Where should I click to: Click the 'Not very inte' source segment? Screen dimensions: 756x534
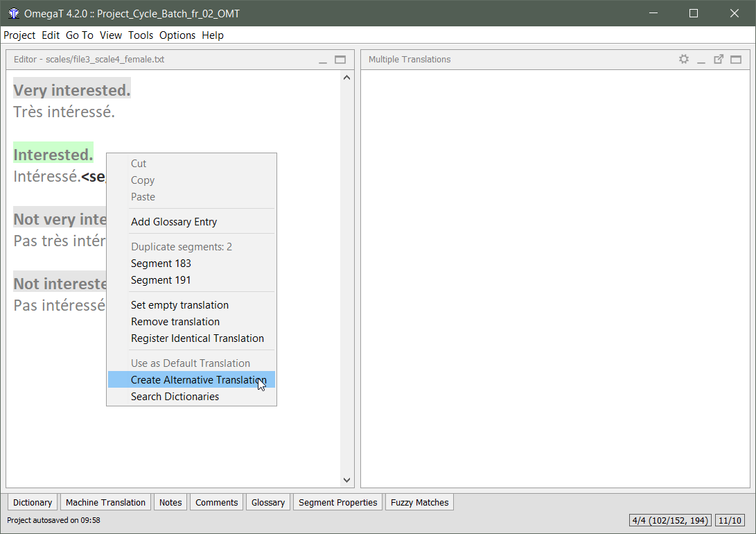[60, 219]
